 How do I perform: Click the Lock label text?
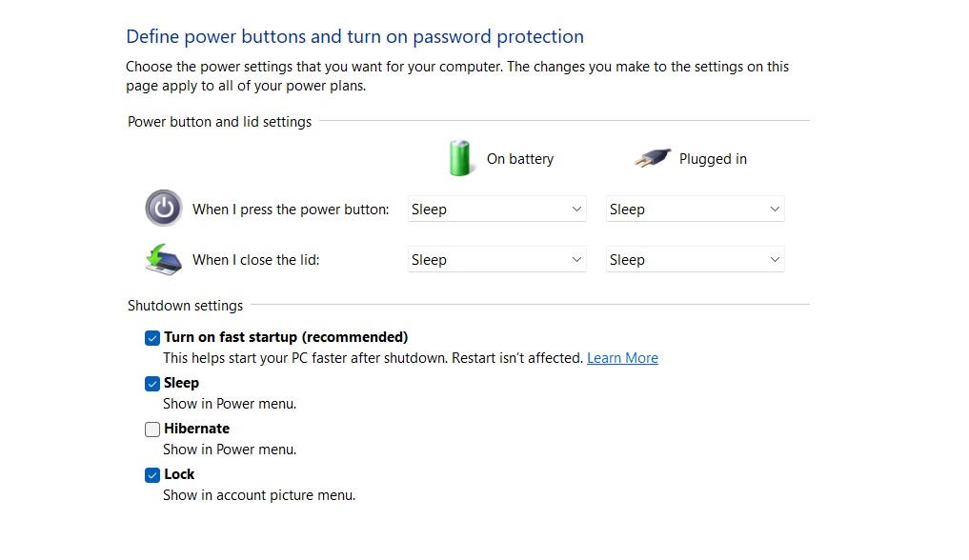coord(179,474)
